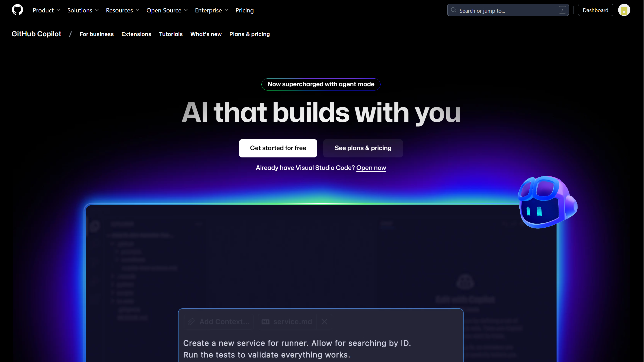Click the Copilot mascot head
Viewport: 644px width, 362px height.
(547, 202)
